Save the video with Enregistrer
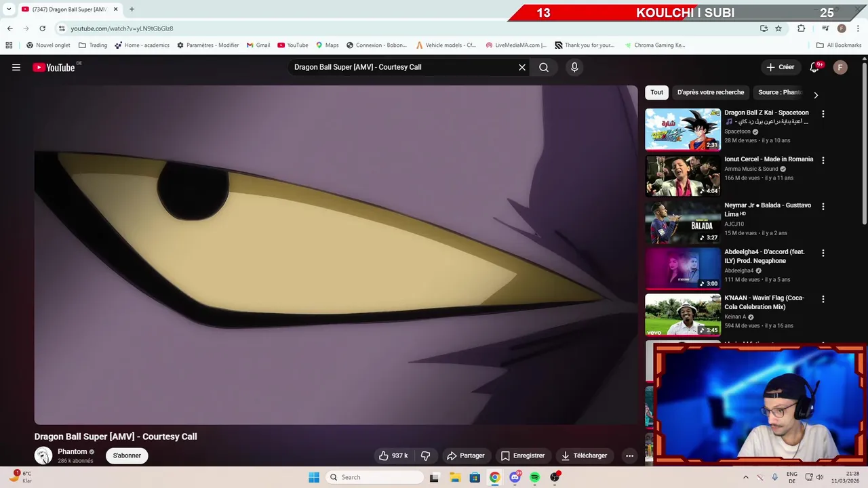Screen dimensions: 868x488 coord(522,455)
